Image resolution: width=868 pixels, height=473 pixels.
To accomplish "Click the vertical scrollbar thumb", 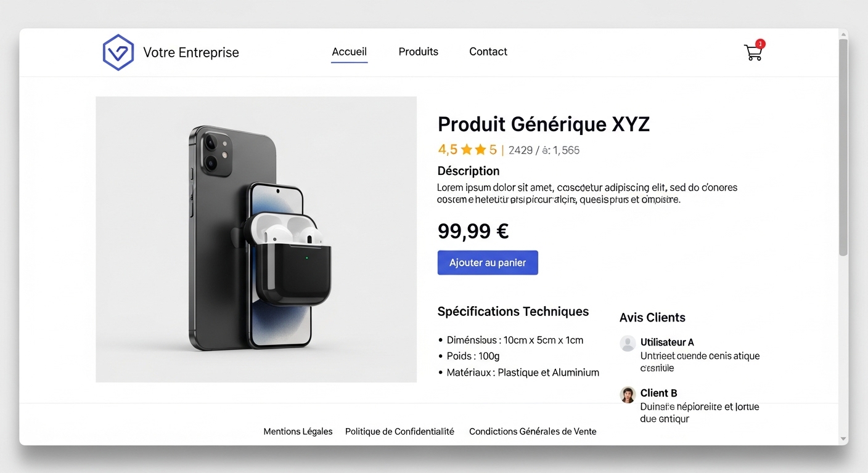I will coord(843,148).
